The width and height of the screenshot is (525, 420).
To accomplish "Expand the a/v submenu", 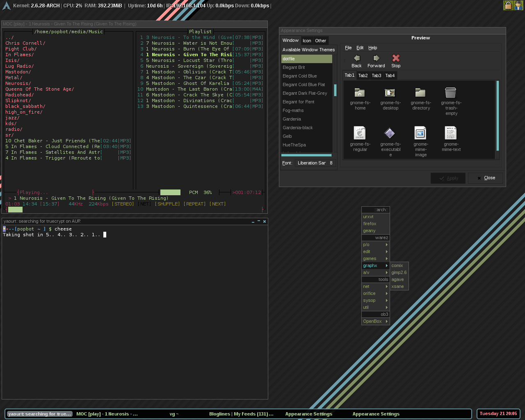I will (375, 272).
